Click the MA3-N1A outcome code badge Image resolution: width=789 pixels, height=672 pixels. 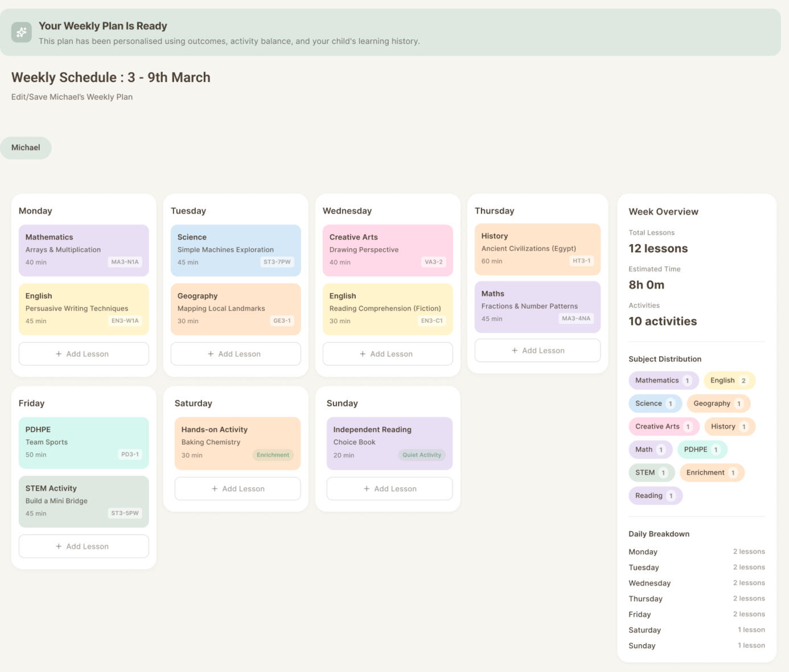(125, 262)
